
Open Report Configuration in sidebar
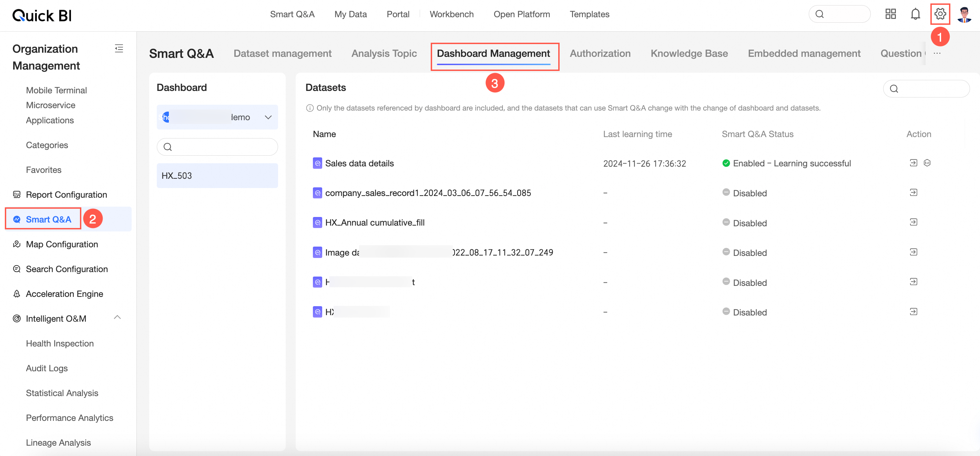[66, 194]
